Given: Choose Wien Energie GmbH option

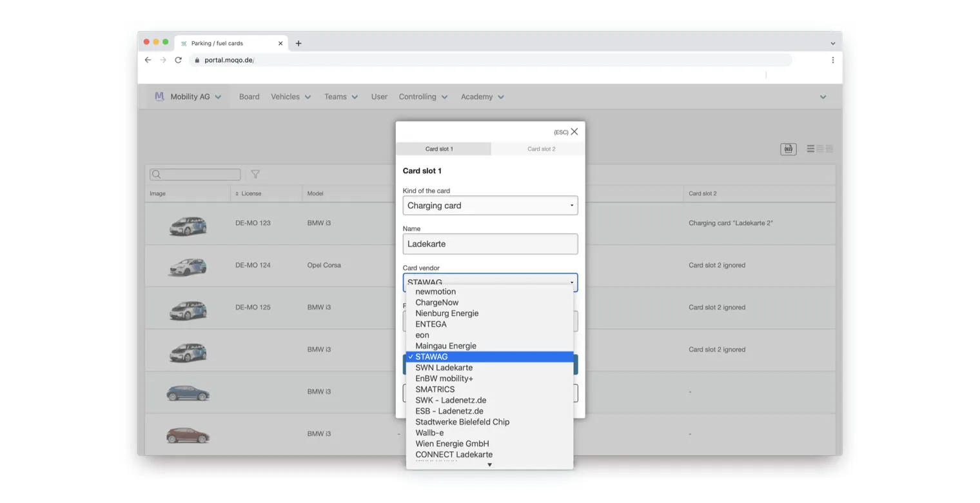Looking at the screenshot, I should pos(489,444).
